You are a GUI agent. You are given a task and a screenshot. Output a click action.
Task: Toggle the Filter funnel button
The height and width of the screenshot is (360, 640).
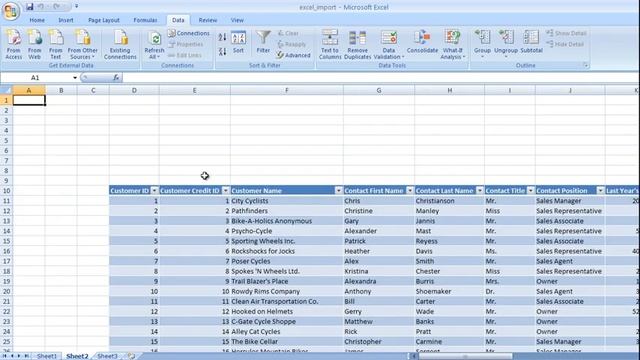[263, 42]
